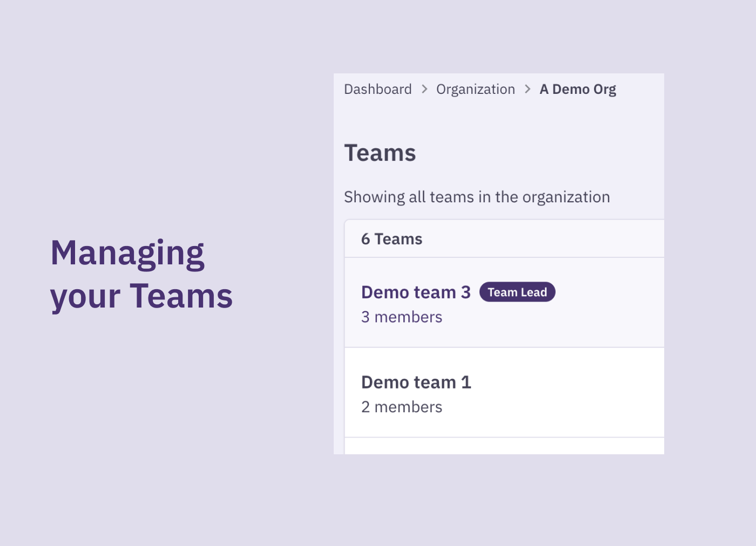Click the Showing all teams description text
Viewport: 756px width, 546px height.
(477, 197)
